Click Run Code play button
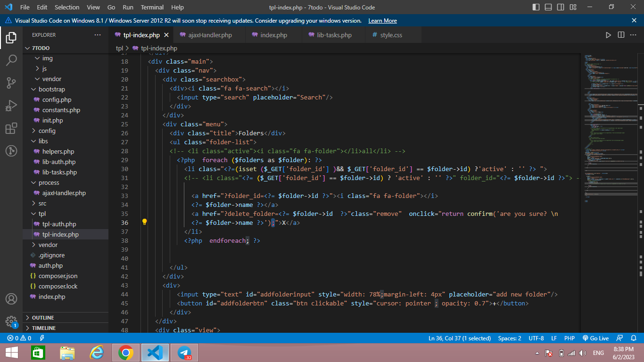 (608, 35)
